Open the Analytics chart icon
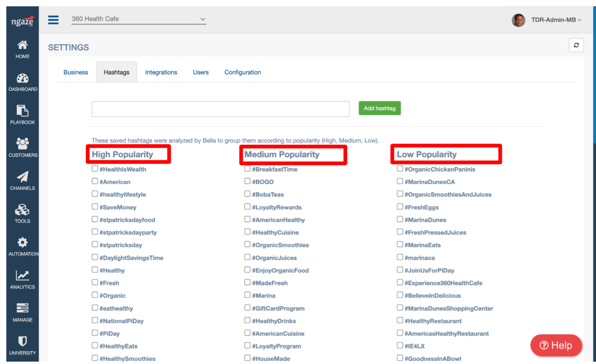 pyautogui.click(x=22, y=276)
